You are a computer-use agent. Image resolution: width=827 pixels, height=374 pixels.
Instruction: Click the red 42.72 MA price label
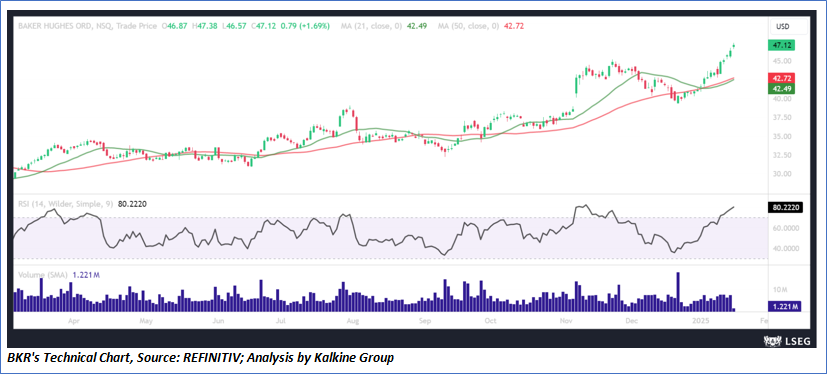pos(782,78)
